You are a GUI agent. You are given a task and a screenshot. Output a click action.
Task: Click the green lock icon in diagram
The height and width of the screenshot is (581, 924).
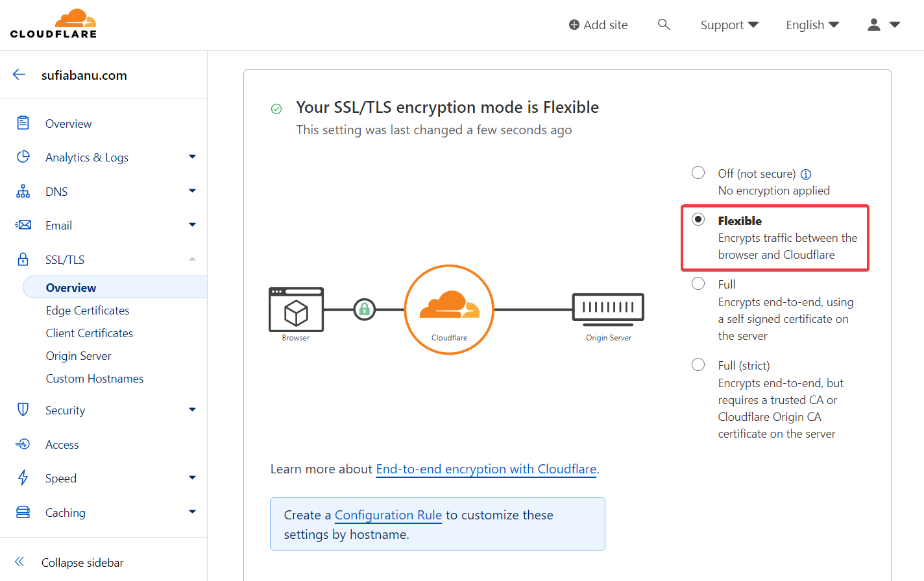(365, 309)
